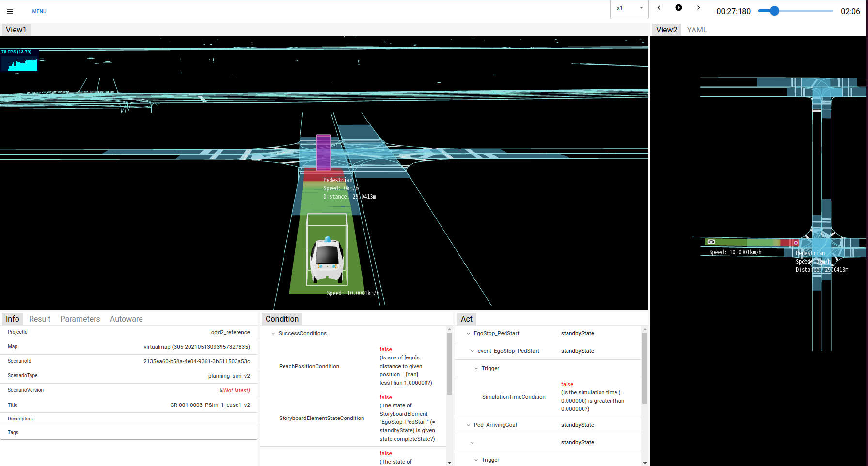Collapse the event_EgoStop_PedStart node
The height and width of the screenshot is (466, 868).
point(472,351)
